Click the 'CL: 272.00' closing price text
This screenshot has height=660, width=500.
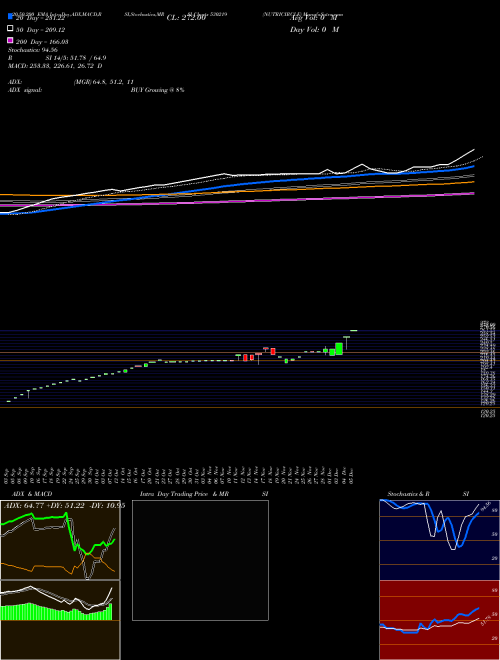[x=186, y=18]
